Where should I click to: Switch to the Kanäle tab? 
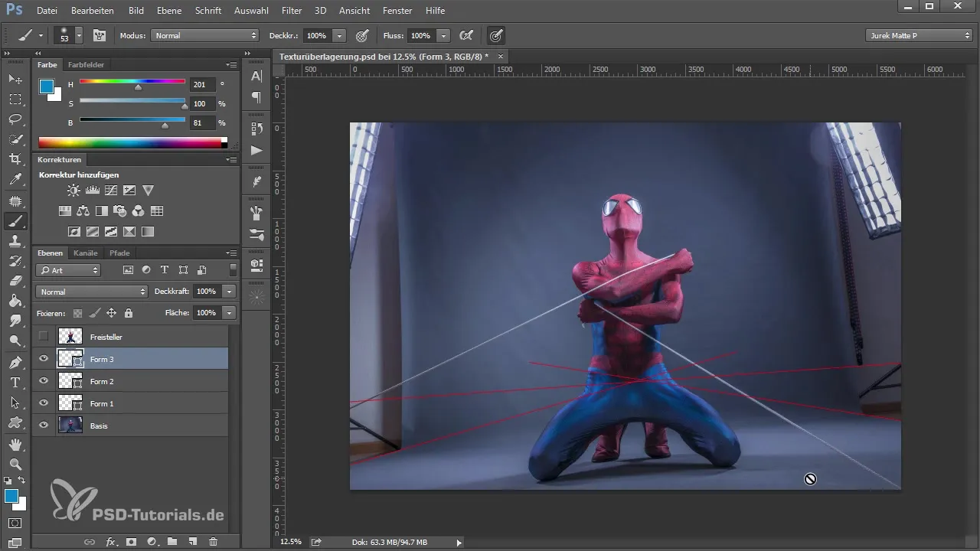pos(86,253)
